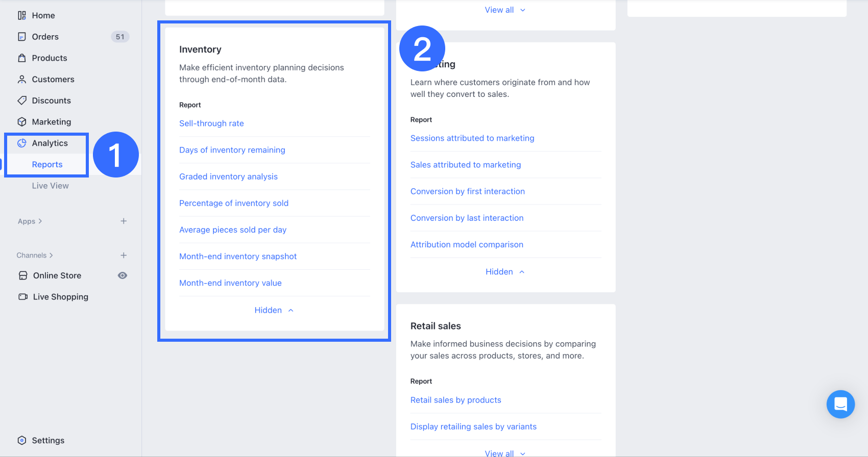Open Reports under Analytics
This screenshot has height=457, width=868.
click(47, 164)
